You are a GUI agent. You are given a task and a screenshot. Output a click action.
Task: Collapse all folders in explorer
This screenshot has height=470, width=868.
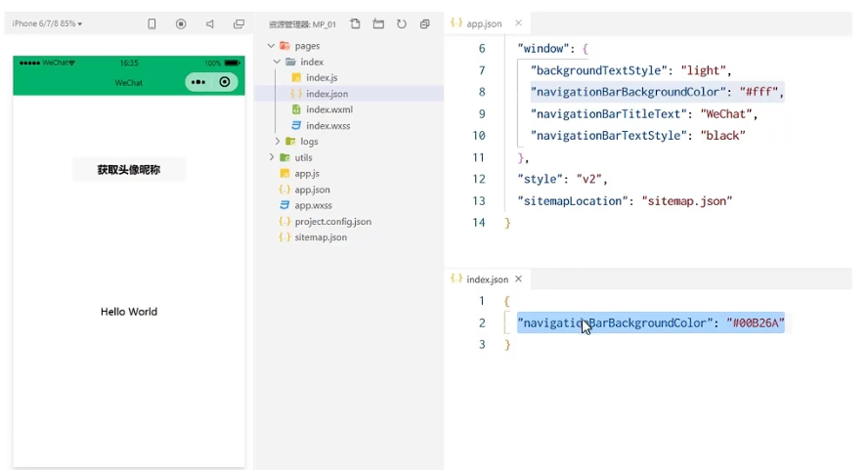tap(425, 23)
